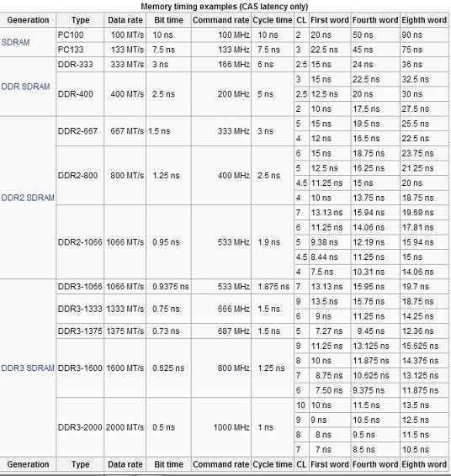Select the '10.31 ns' fourth word cell

(375, 272)
